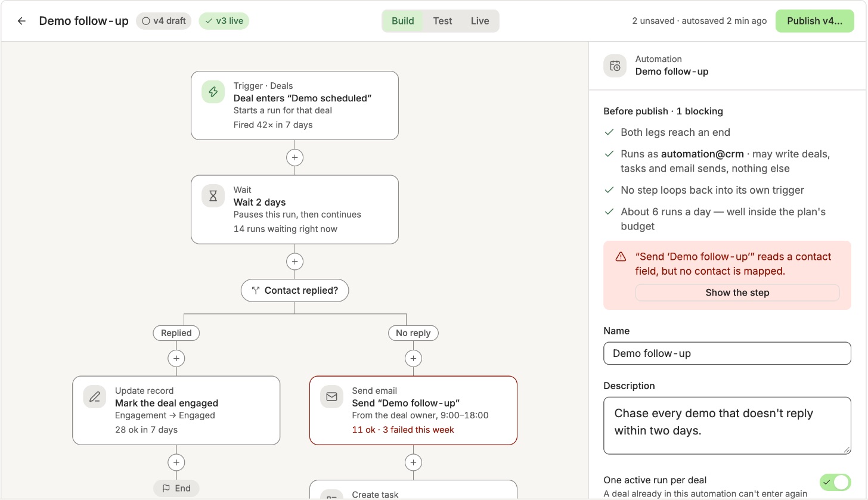The image size is (868, 500).
Task: Open the Deal enters "Demo scheduled" trigger card
Action: pyautogui.click(x=294, y=105)
